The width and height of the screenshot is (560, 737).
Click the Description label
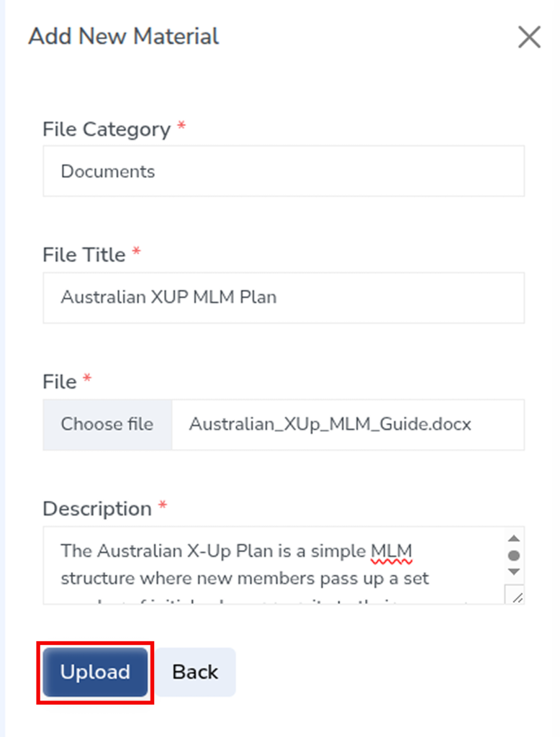[x=97, y=509]
